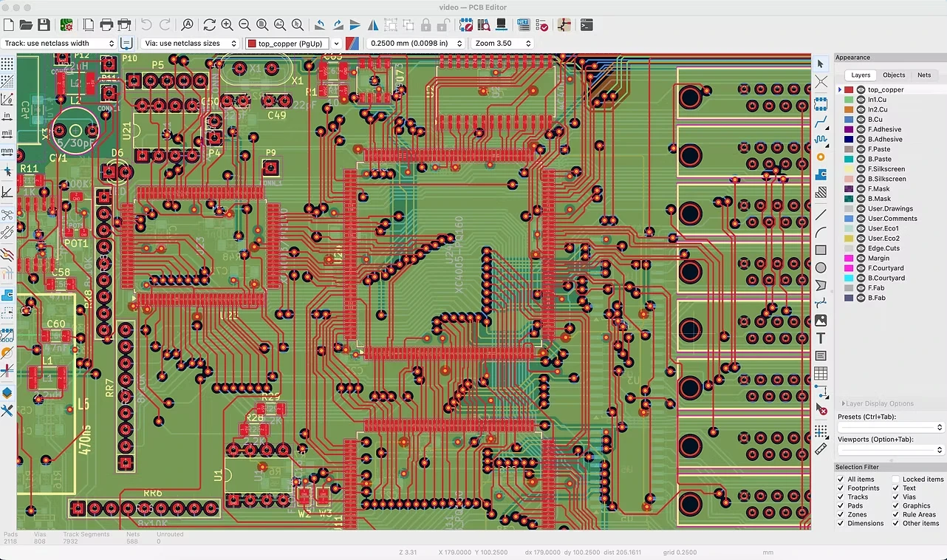Uncheck All items in Selection Filter
The image size is (947, 560).
pyautogui.click(x=841, y=479)
